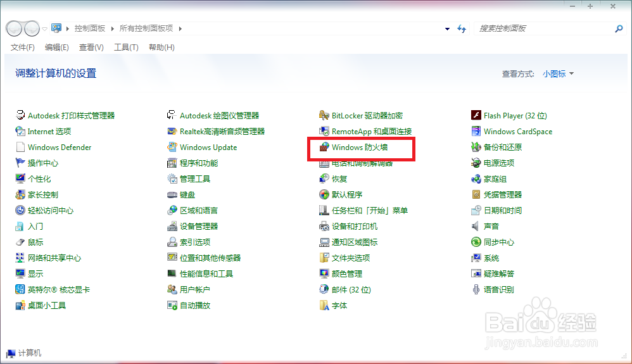This screenshot has width=632, height=364.
Task: Open the 编辑(E) menu
Action: (x=57, y=47)
